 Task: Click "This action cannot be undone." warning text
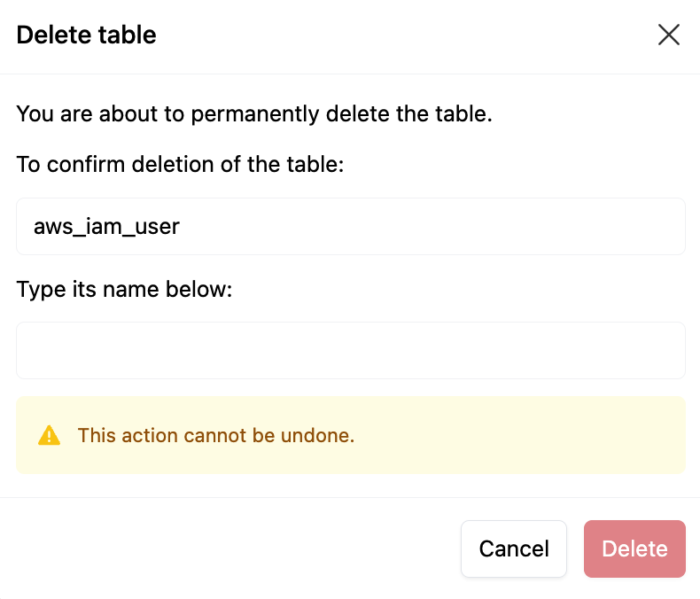click(x=216, y=436)
